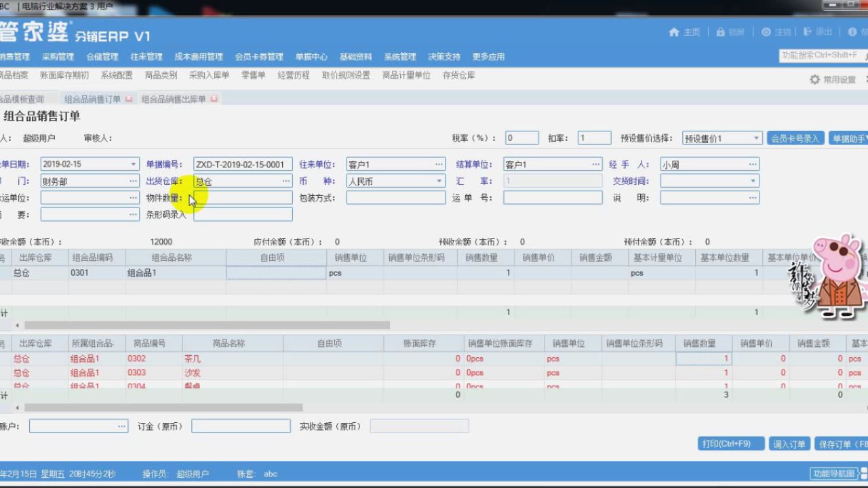Screen dimensions: 868x488
Task: Browse 出货仓库 options via its ellipsis button
Action: [x=285, y=181]
